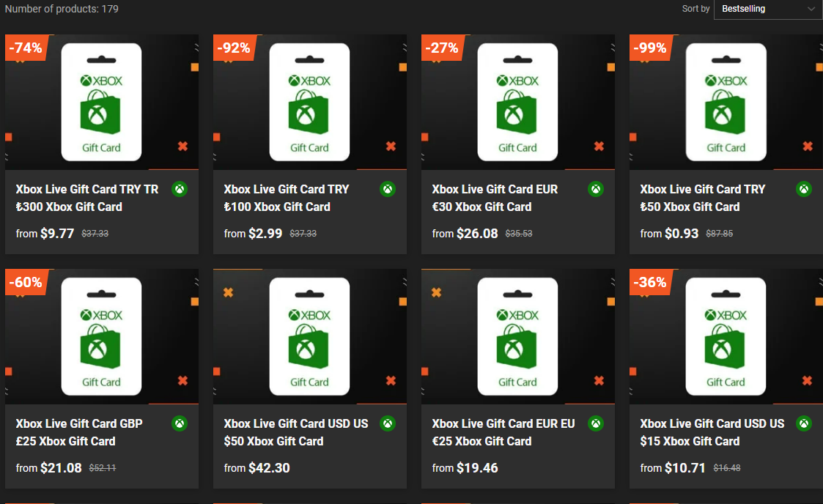823x504 pixels.
Task: Open Xbox Live Gift Card EUR €30 link
Action: pyautogui.click(x=495, y=198)
